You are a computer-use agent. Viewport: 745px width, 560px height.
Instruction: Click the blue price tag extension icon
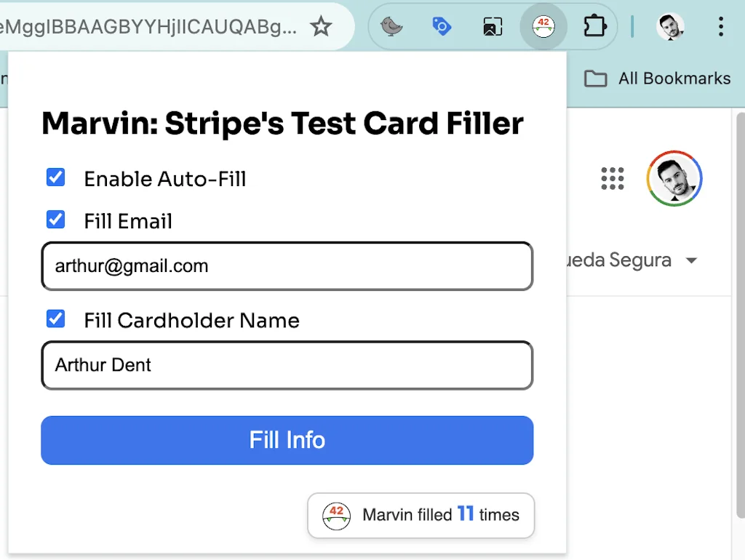[x=442, y=28]
